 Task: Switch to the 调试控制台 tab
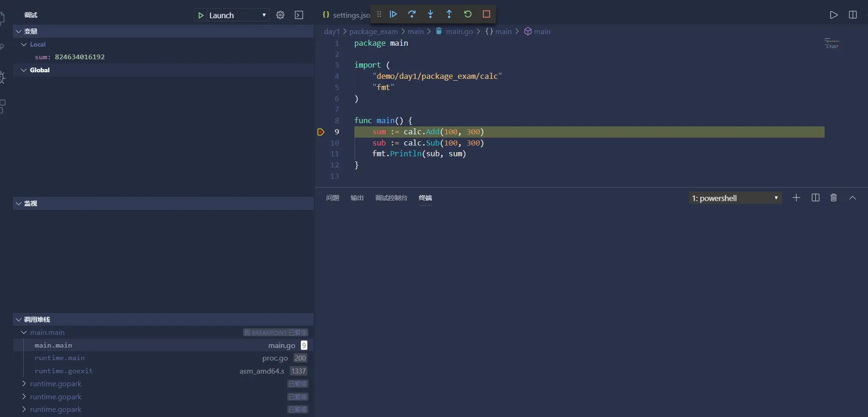point(391,198)
